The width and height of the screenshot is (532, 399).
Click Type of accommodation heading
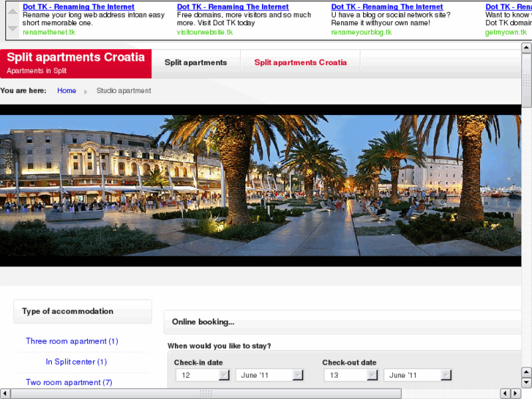pos(68,311)
